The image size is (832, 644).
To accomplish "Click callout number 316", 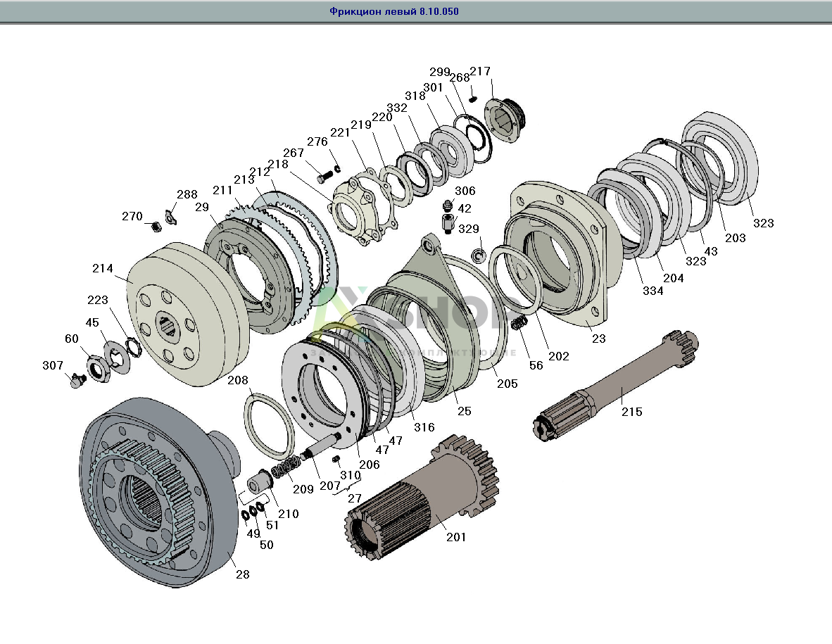I will click(x=424, y=427).
